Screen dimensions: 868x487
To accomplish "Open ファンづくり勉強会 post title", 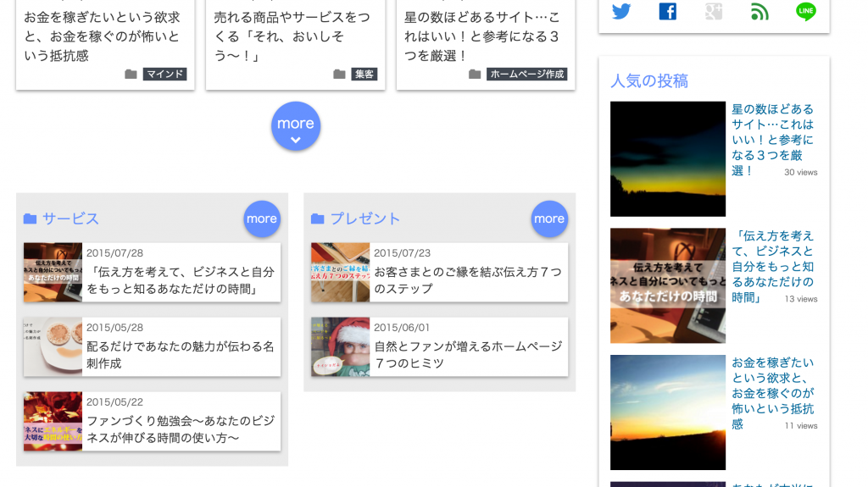I will (x=181, y=429).
